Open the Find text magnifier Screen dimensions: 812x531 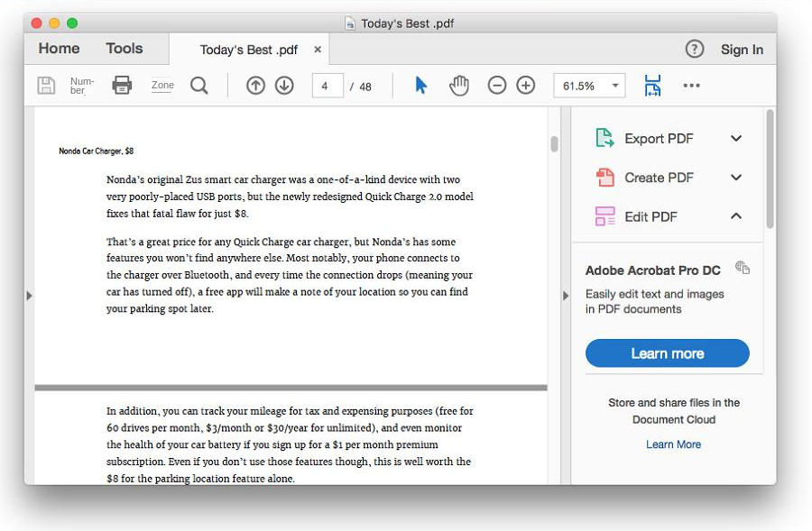point(199,86)
